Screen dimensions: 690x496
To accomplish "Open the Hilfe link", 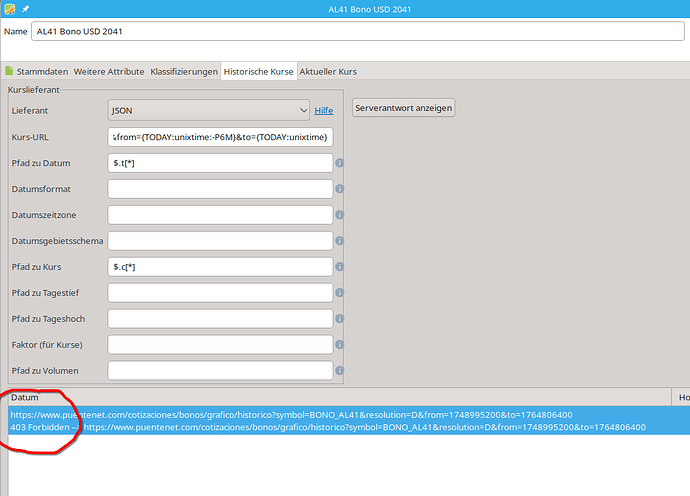I will tap(324, 111).
